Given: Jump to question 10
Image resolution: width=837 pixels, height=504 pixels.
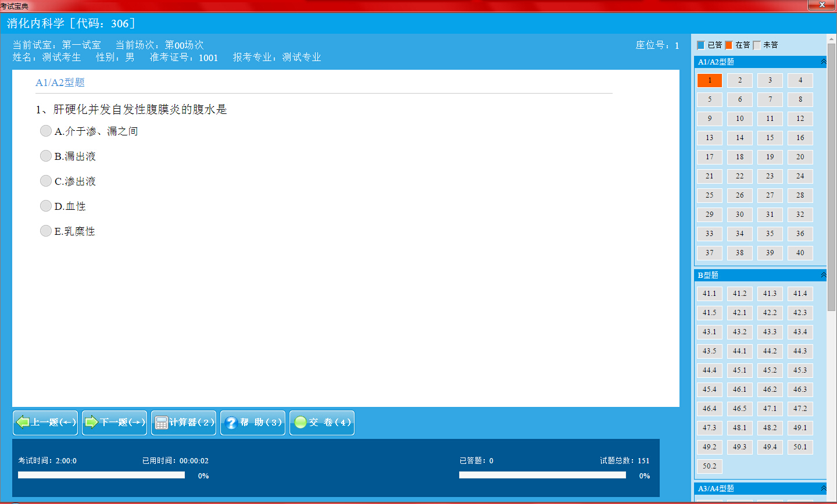Looking at the screenshot, I should (x=740, y=119).
